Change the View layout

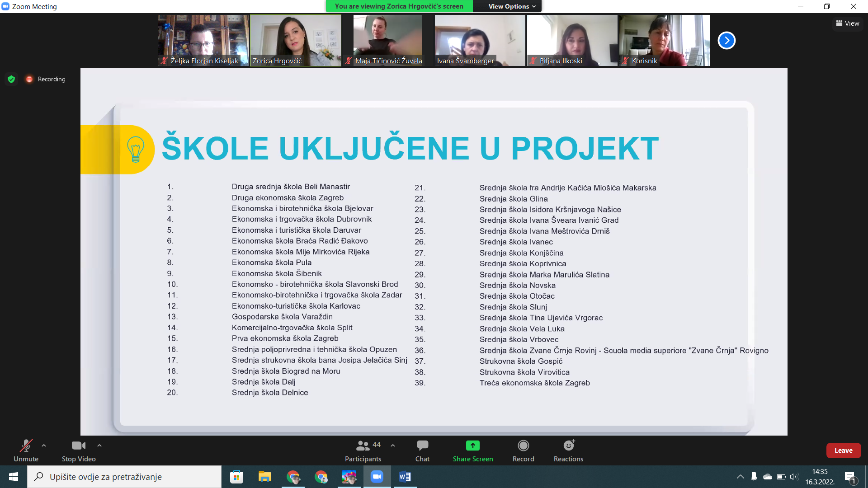point(848,23)
